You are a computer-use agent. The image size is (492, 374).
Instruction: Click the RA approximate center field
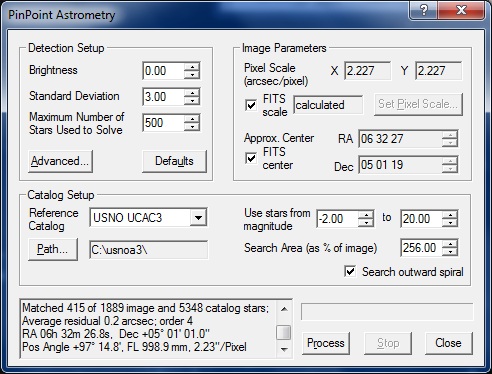click(400, 139)
